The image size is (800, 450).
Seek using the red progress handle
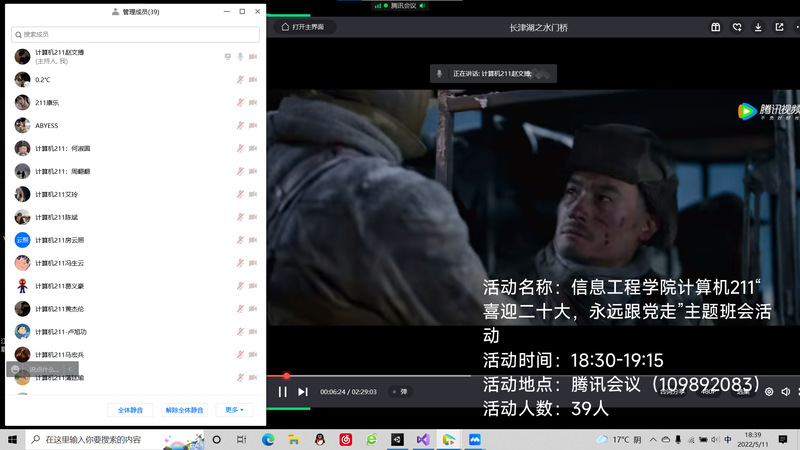[x=286, y=376]
